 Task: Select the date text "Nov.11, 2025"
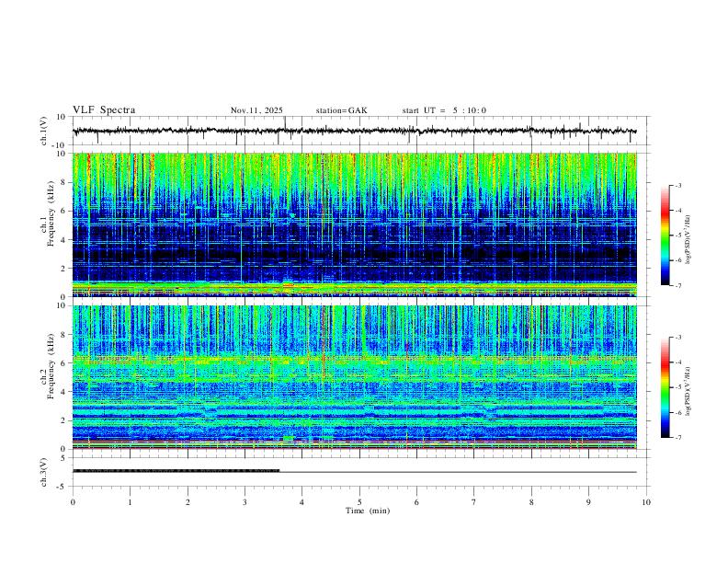pos(256,110)
